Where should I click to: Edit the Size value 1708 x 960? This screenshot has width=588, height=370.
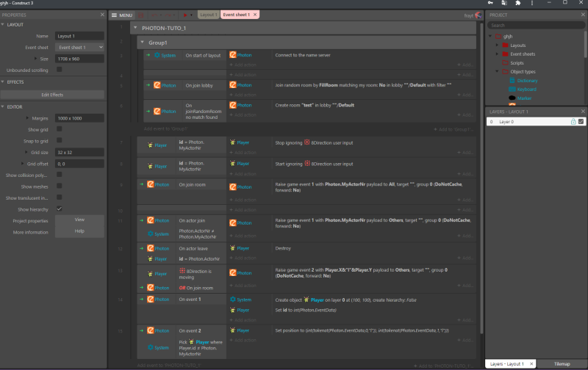(79, 59)
